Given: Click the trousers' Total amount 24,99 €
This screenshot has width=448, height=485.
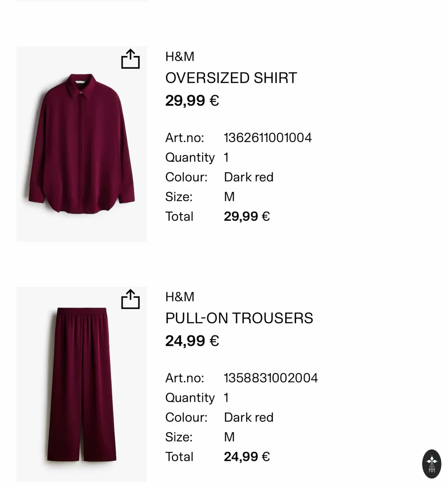Looking at the screenshot, I should click(x=247, y=457).
